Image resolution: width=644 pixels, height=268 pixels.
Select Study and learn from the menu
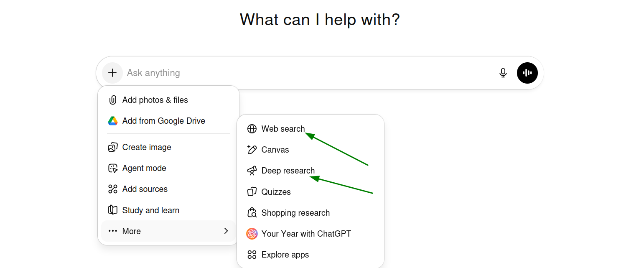pos(151,210)
